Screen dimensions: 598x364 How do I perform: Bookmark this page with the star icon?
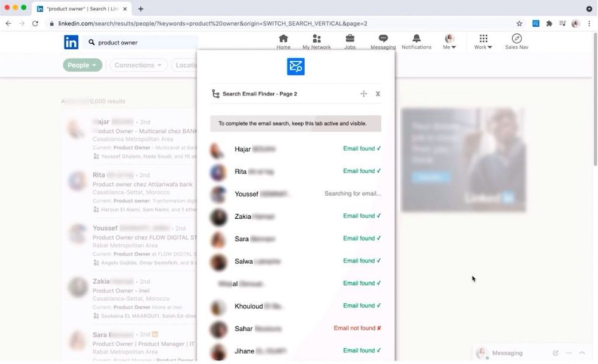tap(519, 24)
